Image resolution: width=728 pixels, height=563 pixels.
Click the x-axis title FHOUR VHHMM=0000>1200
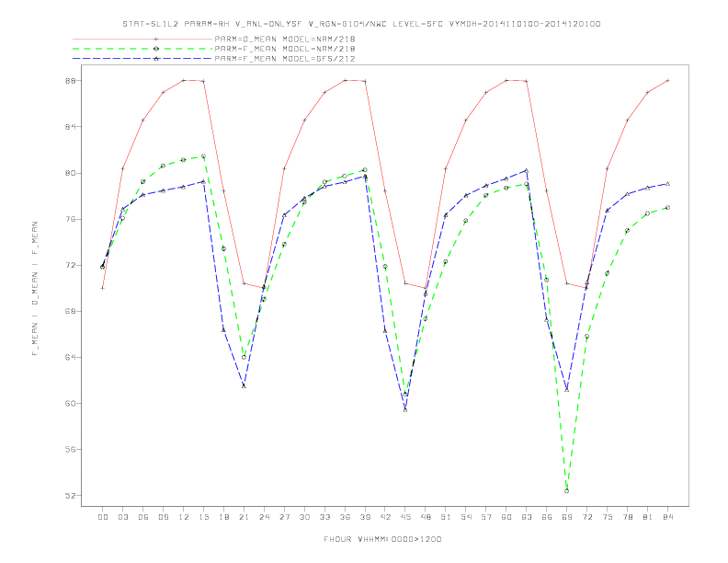(382, 539)
